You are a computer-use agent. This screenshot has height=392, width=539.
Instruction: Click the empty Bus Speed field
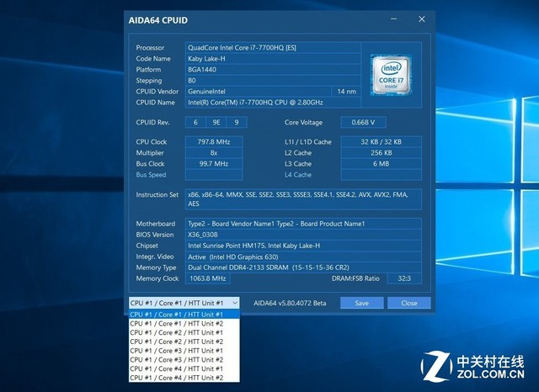(214, 175)
